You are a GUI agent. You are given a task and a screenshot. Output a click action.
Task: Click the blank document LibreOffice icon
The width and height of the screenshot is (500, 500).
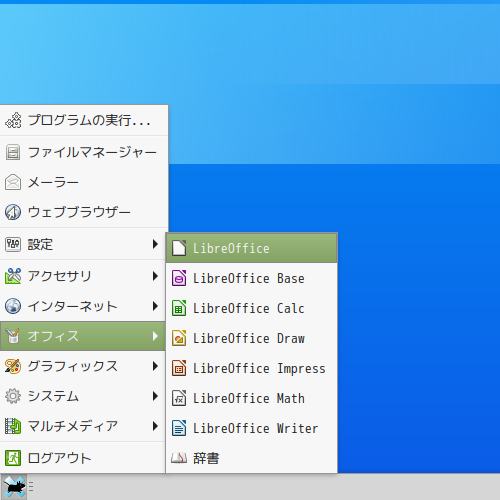(x=179, y=248)
